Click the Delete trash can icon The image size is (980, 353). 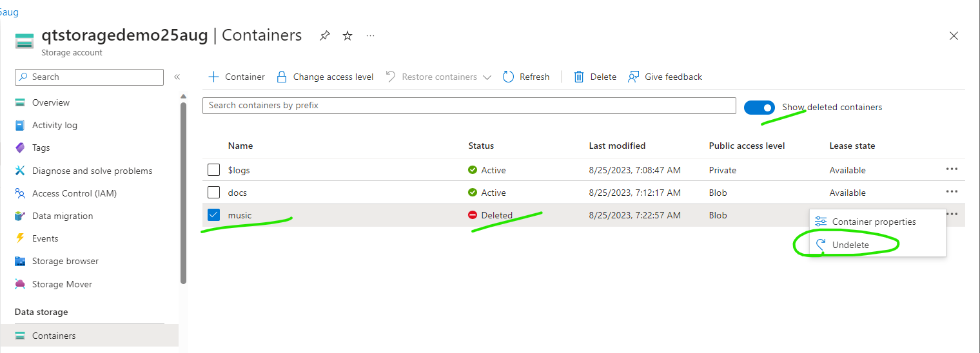pos(579,77)
